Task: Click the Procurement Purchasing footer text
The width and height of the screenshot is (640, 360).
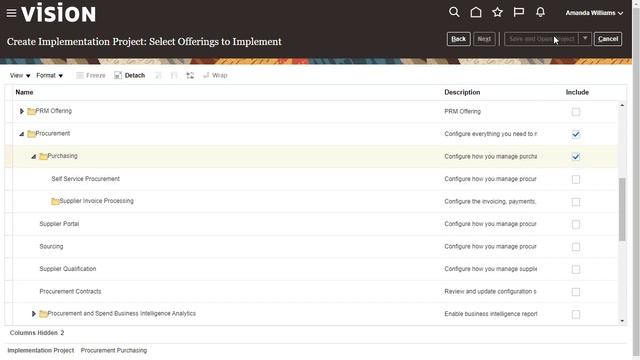Action: click(113, 350)
